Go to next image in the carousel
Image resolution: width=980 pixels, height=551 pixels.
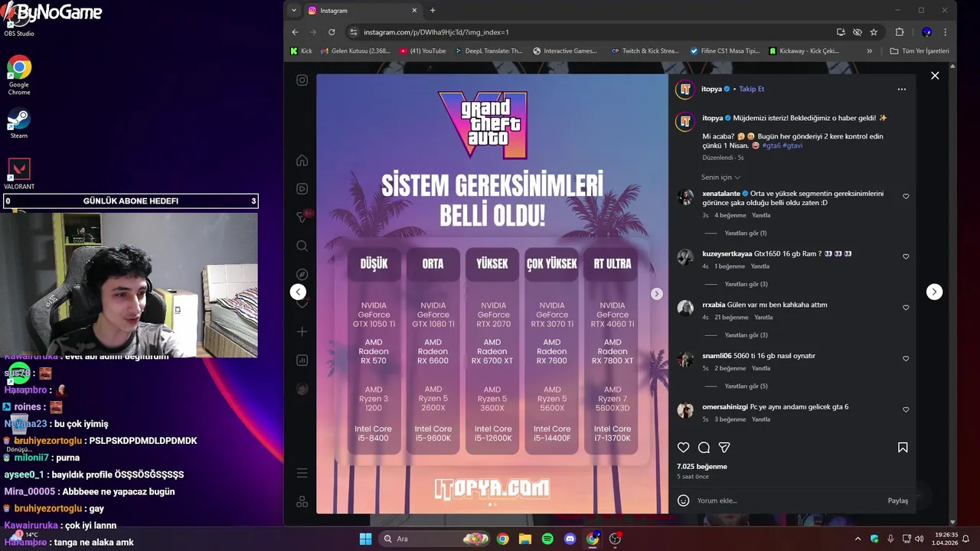click(656, 294)
